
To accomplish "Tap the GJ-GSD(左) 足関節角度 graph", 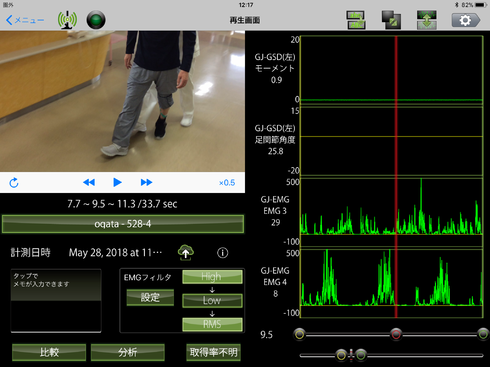I will [392, 141].
